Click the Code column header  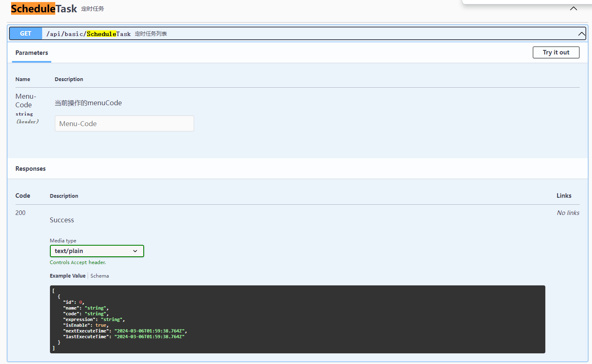click(x=23, y=196)
